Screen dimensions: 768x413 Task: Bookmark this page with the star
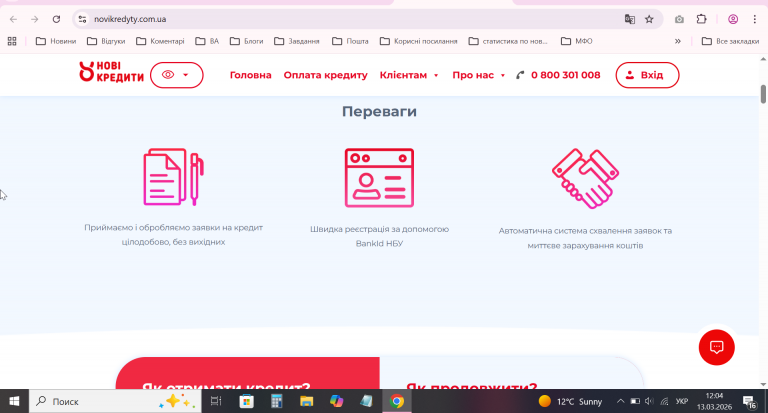coord(649,19)
